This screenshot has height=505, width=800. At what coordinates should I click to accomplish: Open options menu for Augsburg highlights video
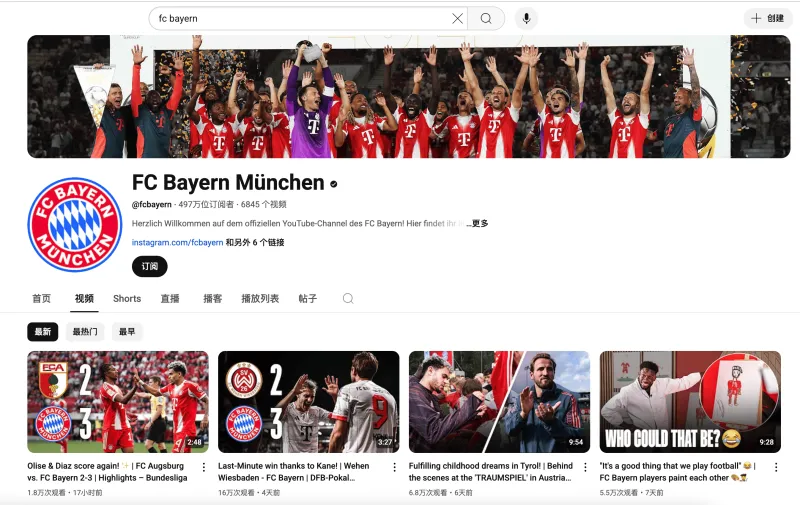click(204, 467)
